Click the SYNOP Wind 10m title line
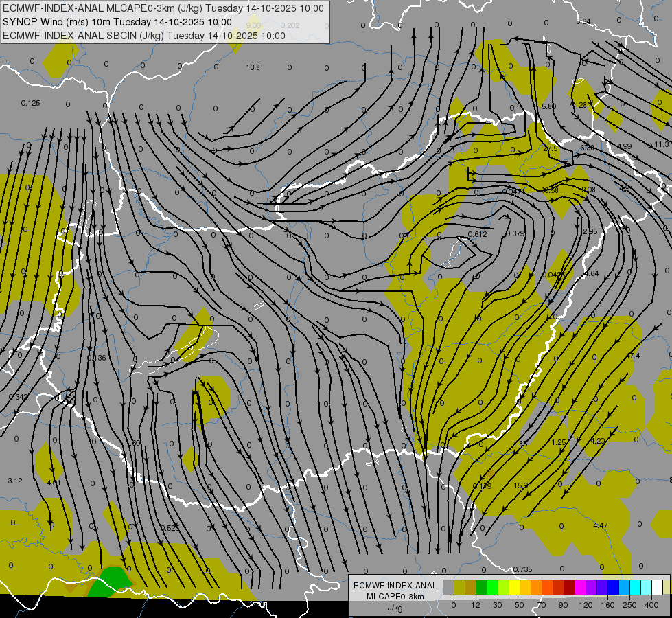Screen dimensions: 672x618 pos(117,22)
